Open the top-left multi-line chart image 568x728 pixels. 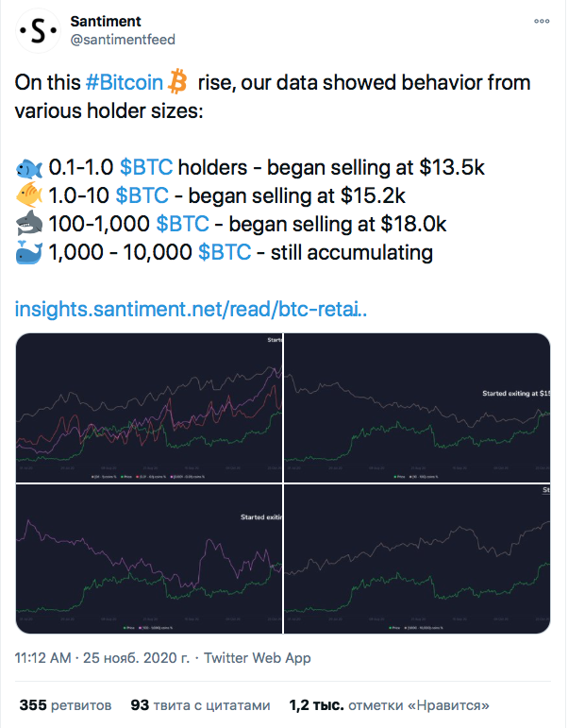pyautogui.click(x=149, y=407)
